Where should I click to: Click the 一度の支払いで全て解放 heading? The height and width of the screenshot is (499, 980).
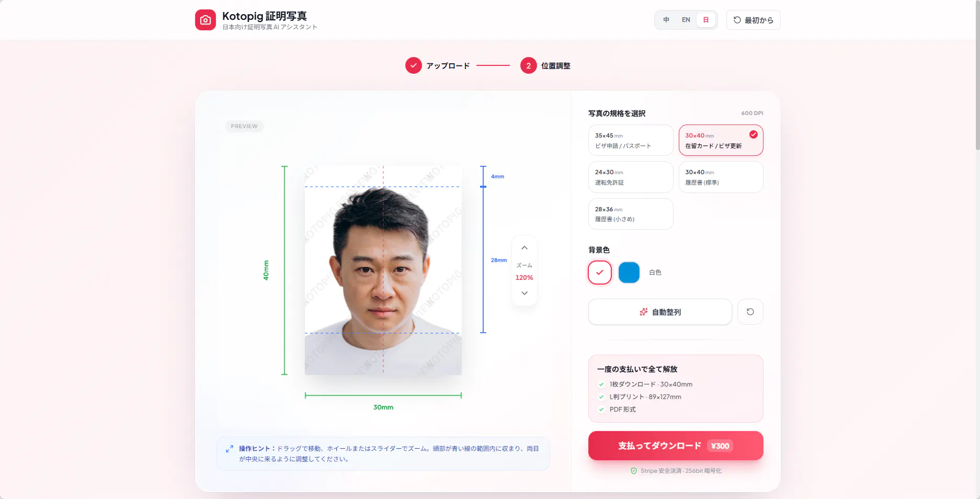pyautogui.click(x=637, y=369)
